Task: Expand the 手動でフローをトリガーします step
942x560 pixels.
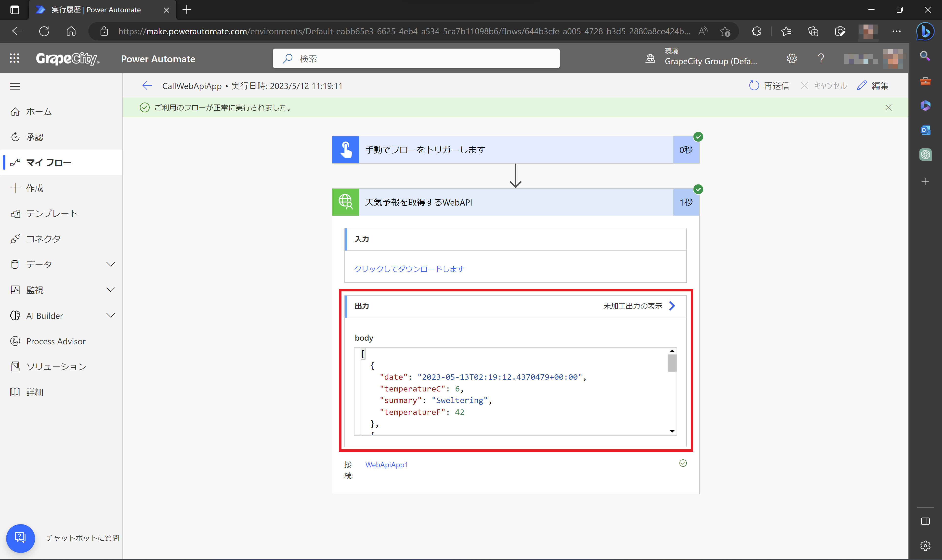Action: coord(516,150)
